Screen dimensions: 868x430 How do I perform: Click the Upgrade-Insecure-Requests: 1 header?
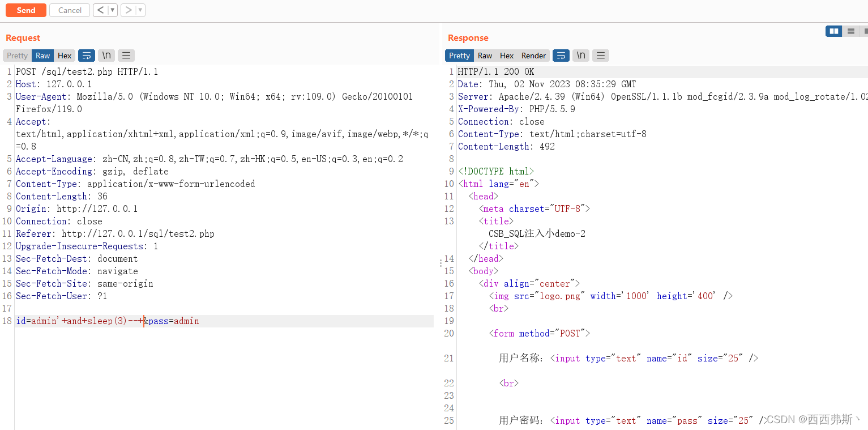pos(87,246)
